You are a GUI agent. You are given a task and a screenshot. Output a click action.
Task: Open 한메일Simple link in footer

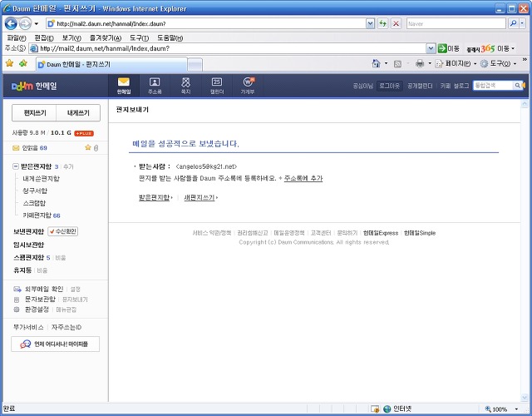coord(420,233)
